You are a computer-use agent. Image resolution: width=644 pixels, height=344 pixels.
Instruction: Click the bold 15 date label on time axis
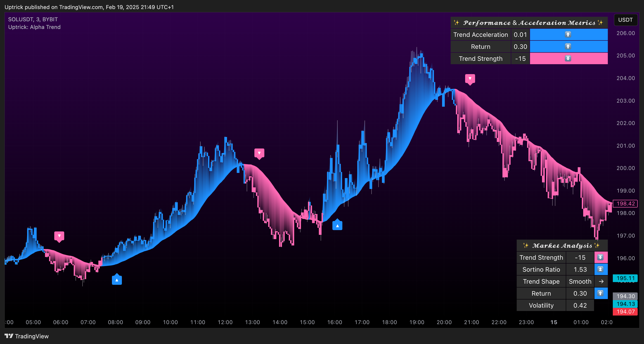[x=554, y=322]
